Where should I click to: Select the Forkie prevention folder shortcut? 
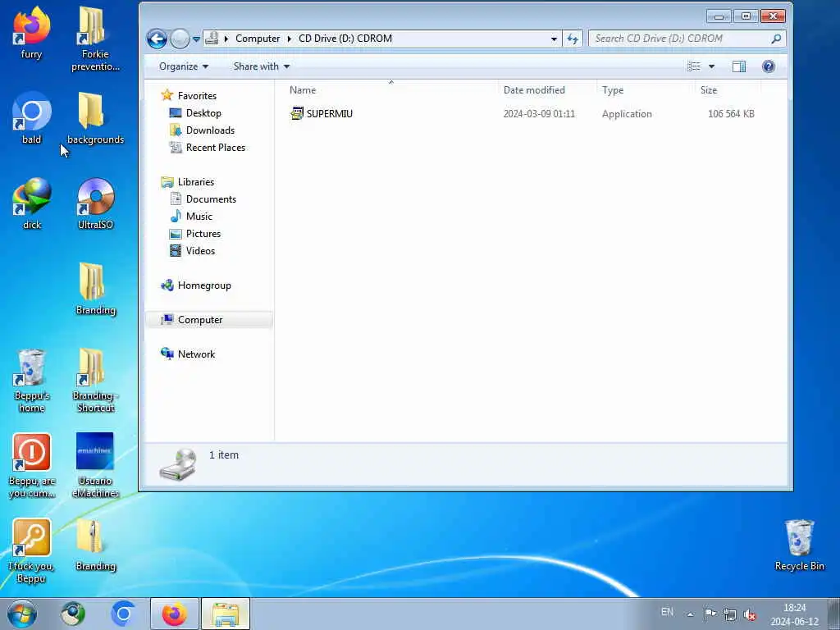(95, 39)
